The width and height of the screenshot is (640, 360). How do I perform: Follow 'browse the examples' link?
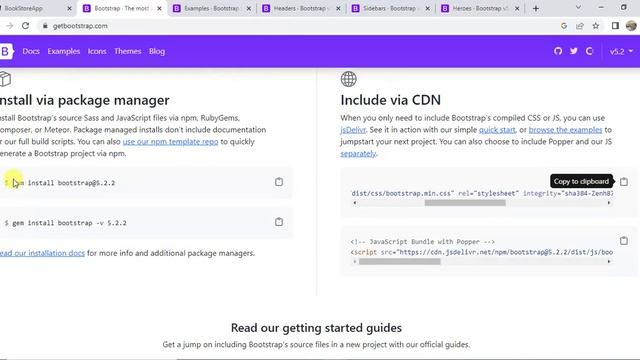tap(565, 130)
